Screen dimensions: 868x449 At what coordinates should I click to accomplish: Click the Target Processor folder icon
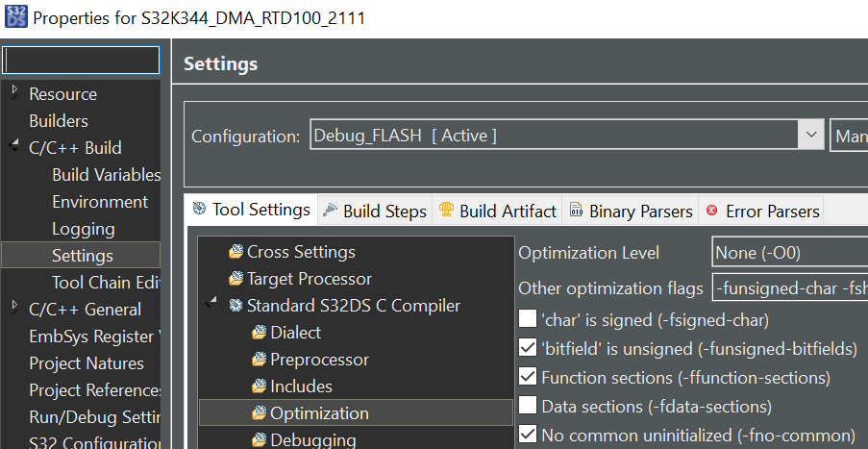(x=236, y=280)
